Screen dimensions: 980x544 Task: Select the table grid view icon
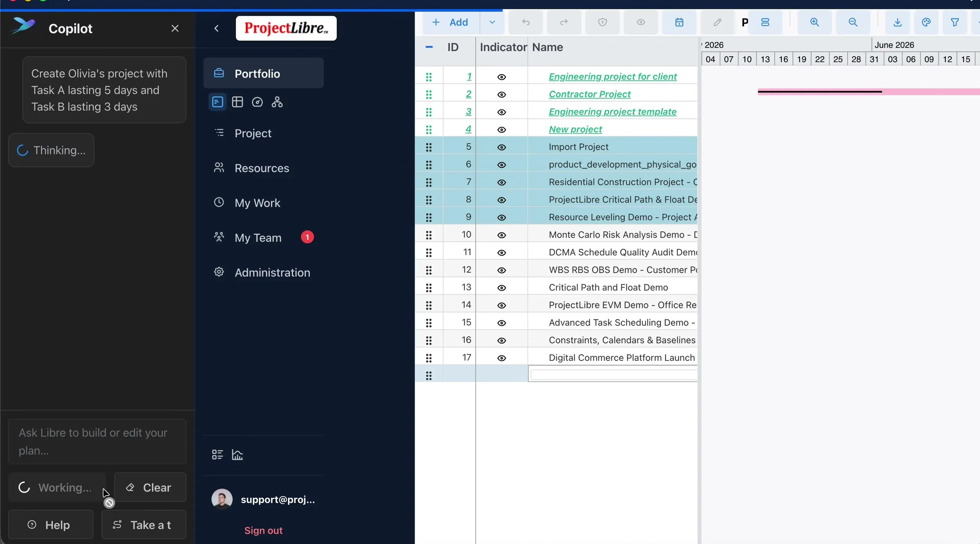point(237,102)
